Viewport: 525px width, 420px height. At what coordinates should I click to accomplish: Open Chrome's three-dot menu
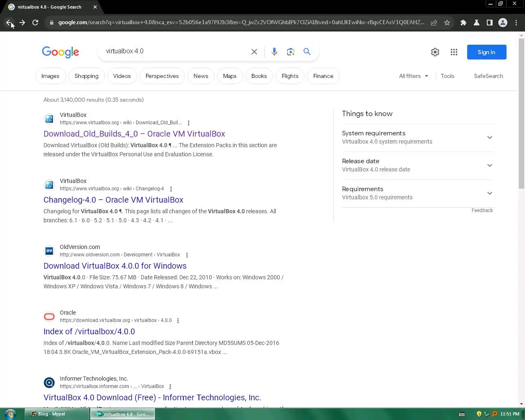pyautogui.click(x=516, y=23)
